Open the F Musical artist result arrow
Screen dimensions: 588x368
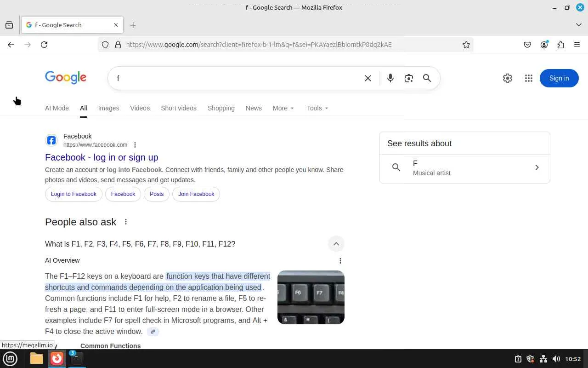coord(537,167)
